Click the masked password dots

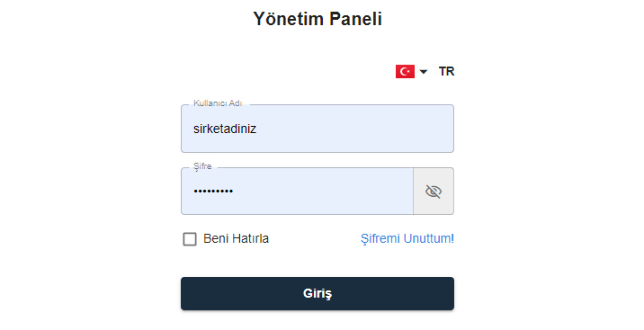coord(213,191)
